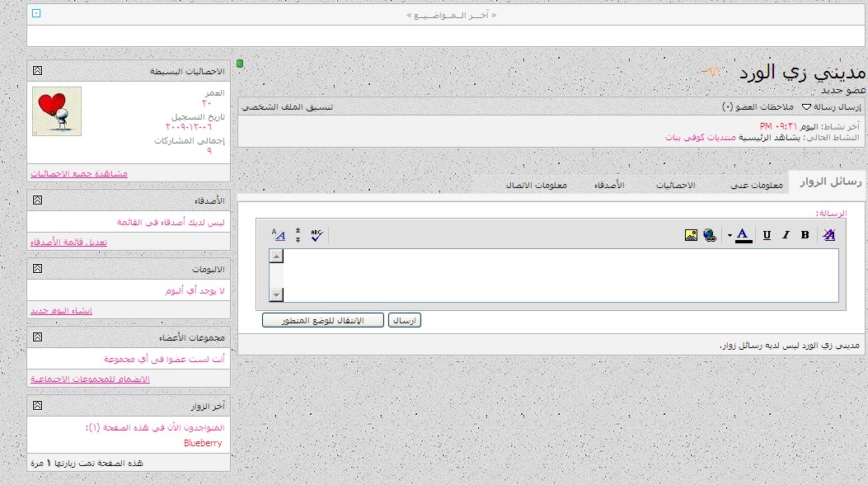The image size is (868, 485).
Task: Click the Insert Image icon
Action: pos(691,235)
